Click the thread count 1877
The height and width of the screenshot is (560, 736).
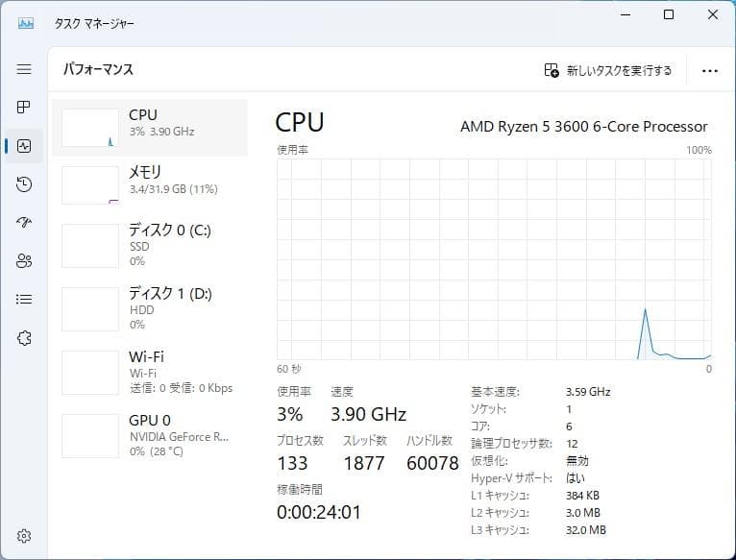click(364, 464)
